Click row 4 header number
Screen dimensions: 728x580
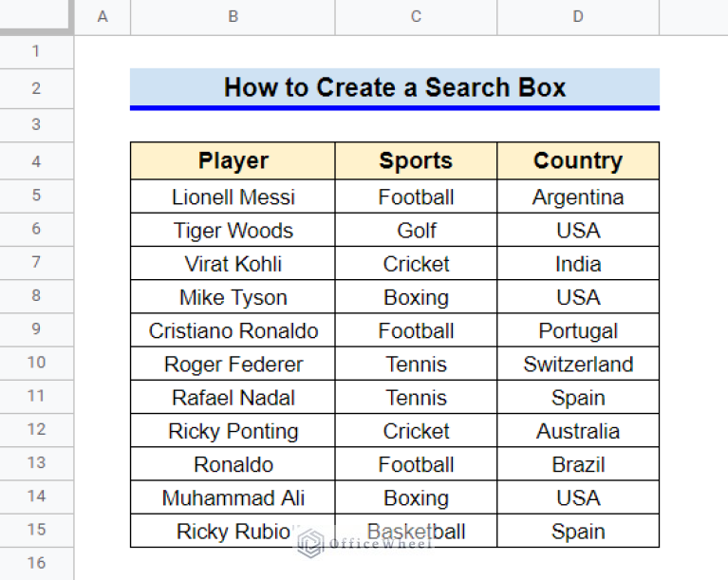tap(36, 161)
